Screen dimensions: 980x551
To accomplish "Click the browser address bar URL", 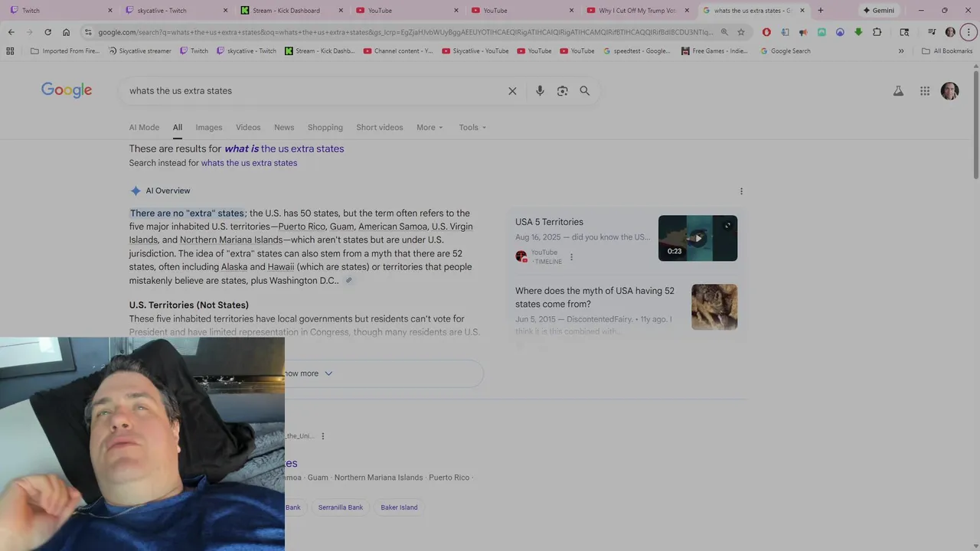I will pos(406,32).
